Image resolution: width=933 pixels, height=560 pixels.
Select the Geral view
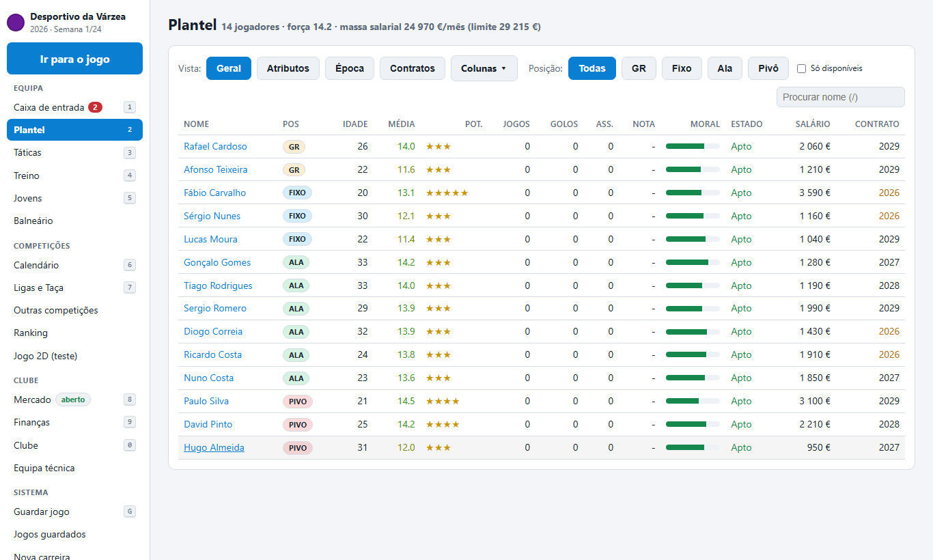point(229,68)
